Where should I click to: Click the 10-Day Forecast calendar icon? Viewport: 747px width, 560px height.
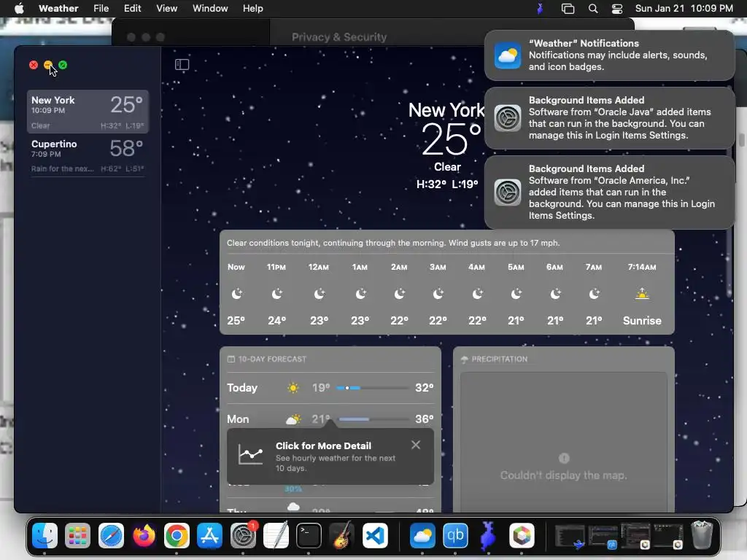231,359
